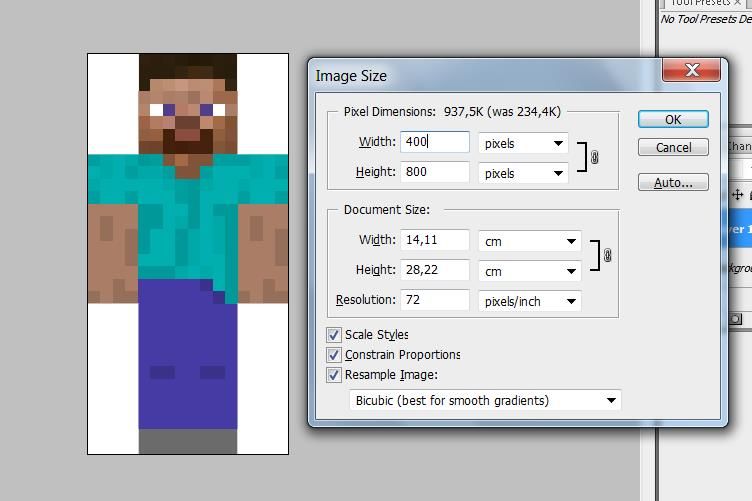752x501 pixels.
Task: Click the Resolution field showing 72
Action: pos(435,300)
